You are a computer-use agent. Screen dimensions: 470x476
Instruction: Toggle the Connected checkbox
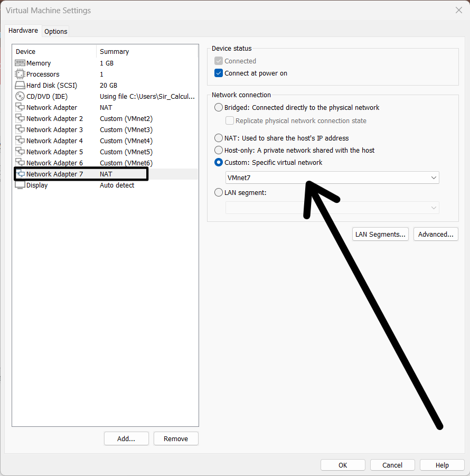click(x=219, y=61)
